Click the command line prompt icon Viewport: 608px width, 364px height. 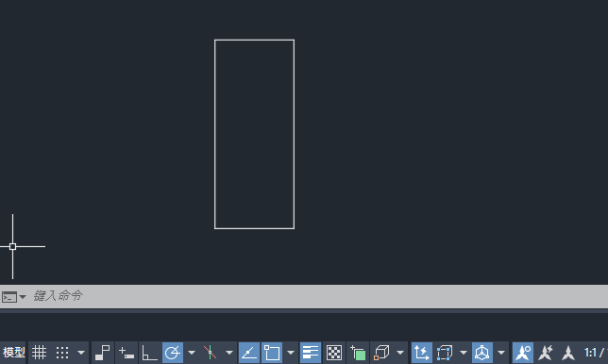(9, 297)
